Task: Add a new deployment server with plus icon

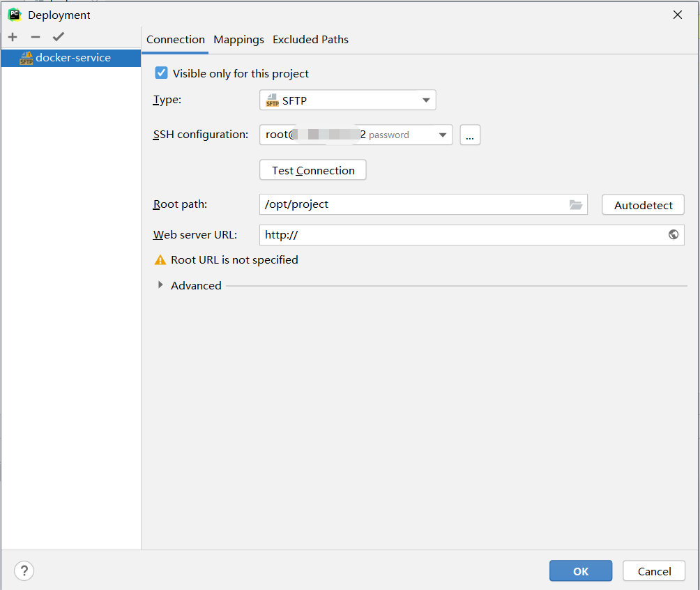Action: click(13, 37)
